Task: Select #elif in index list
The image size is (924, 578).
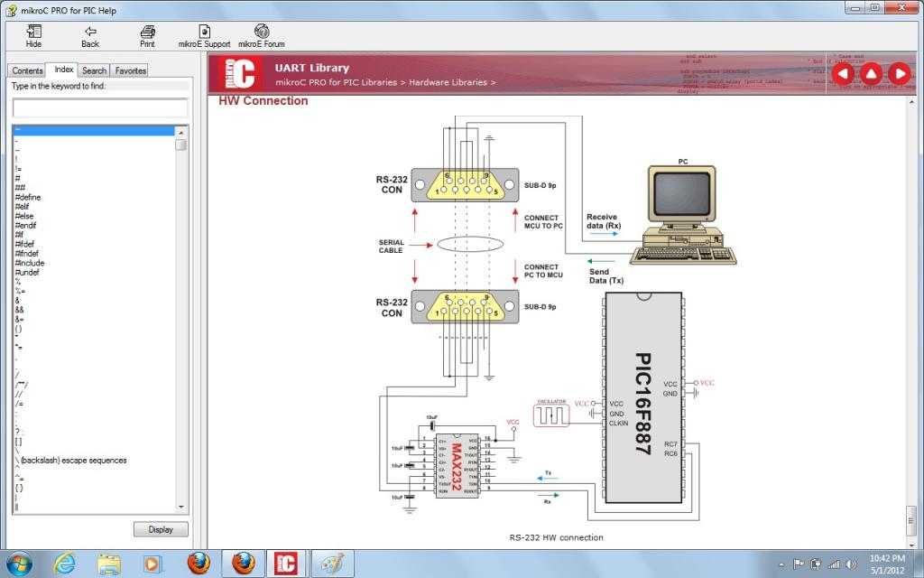Action: (x=22, y=207)
